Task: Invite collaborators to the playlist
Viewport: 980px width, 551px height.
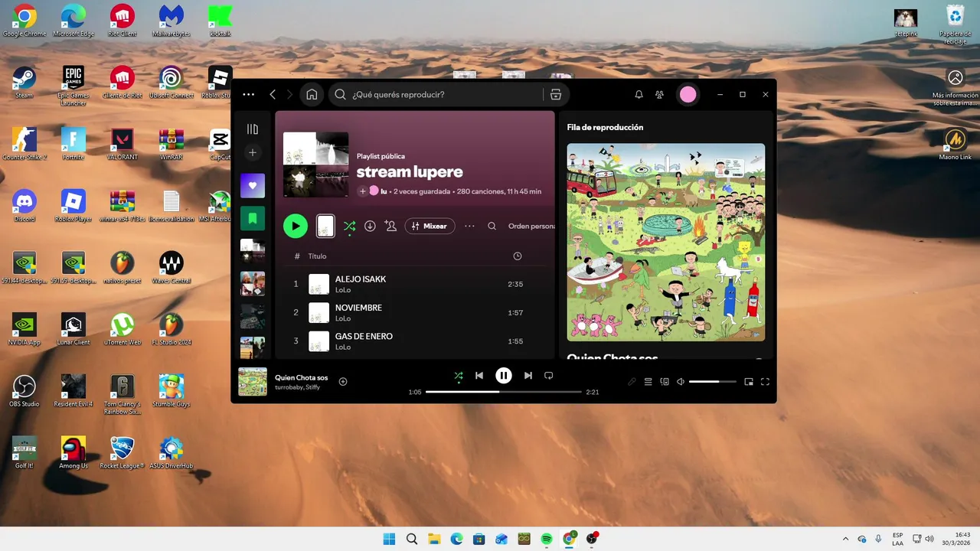Action: pyautogui.click(x=390, y=226)
